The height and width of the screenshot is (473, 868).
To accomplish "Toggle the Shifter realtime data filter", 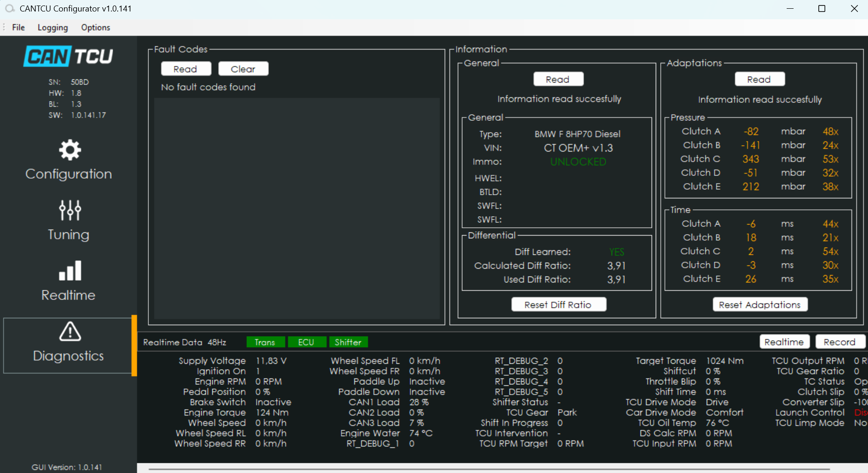I will pyautogui.click(x=348, y=342).
